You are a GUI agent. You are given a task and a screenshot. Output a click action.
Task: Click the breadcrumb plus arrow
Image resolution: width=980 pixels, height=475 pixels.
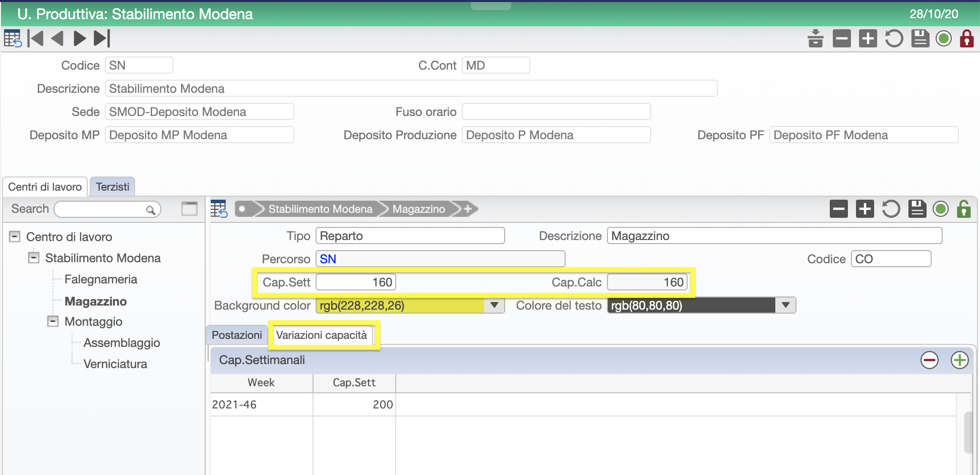pos(467,209)
